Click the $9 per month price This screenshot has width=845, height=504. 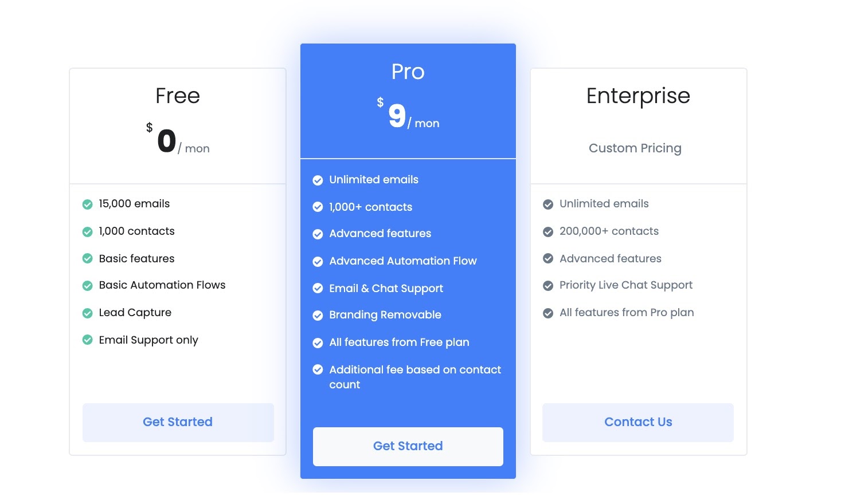(x=408, y=116)
